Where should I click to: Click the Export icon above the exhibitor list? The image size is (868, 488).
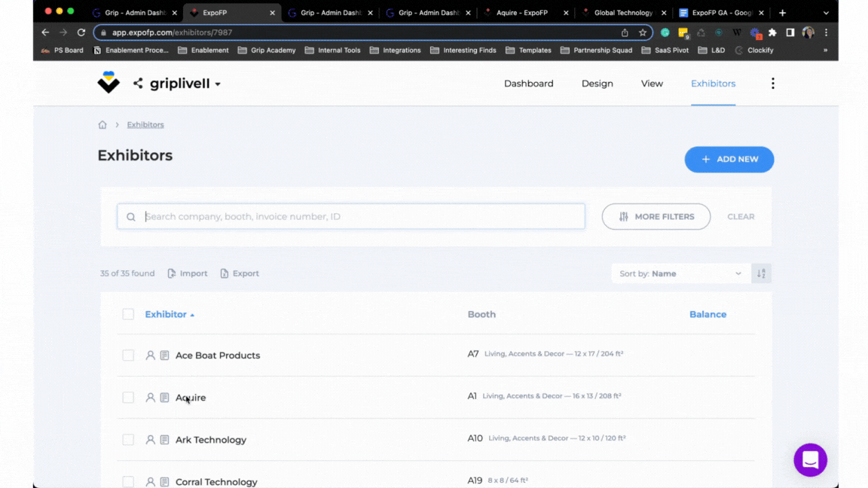(224, 273)
